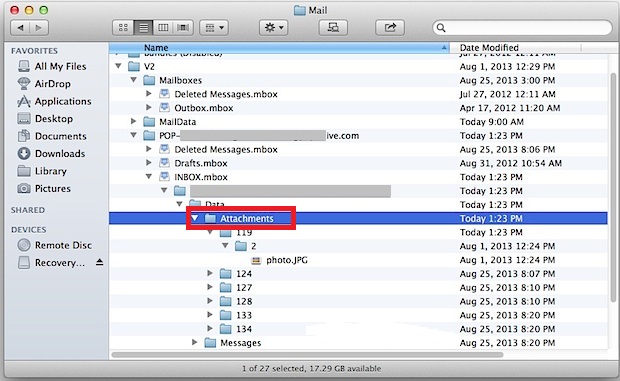Select the MailData folder icon

coord(149,122)
